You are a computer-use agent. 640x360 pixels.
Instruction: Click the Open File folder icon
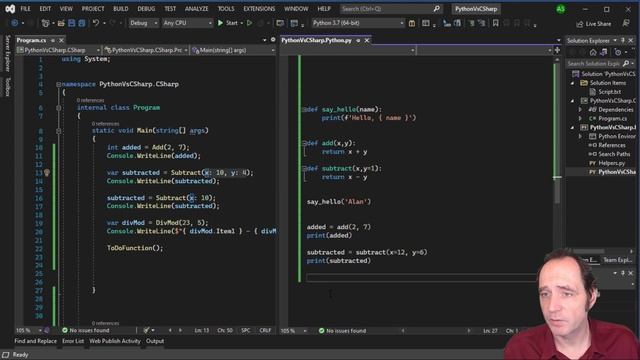(61, 23)
